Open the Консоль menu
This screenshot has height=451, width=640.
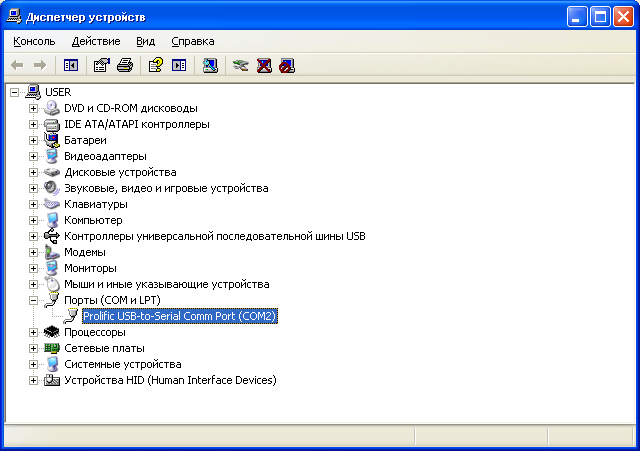click(x=34, y=41)
